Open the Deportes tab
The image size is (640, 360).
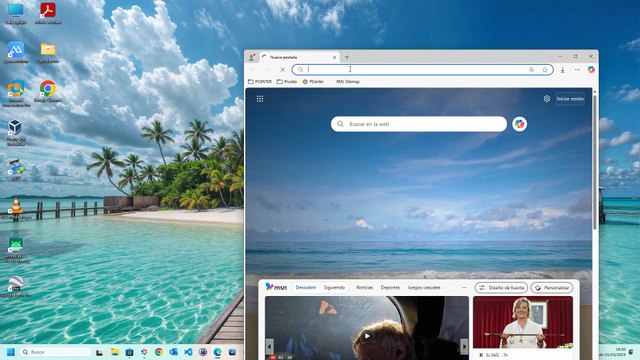click(x=390, y=288)
